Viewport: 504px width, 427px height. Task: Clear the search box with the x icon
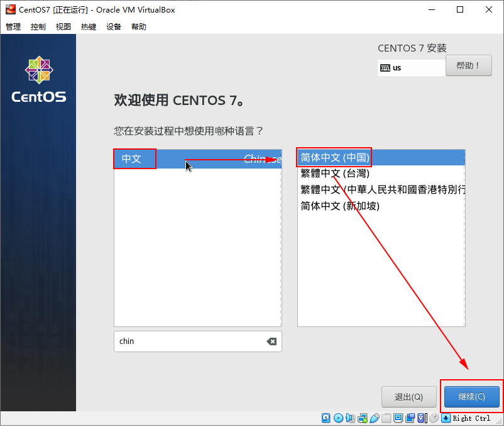click(x=271, y=341)
